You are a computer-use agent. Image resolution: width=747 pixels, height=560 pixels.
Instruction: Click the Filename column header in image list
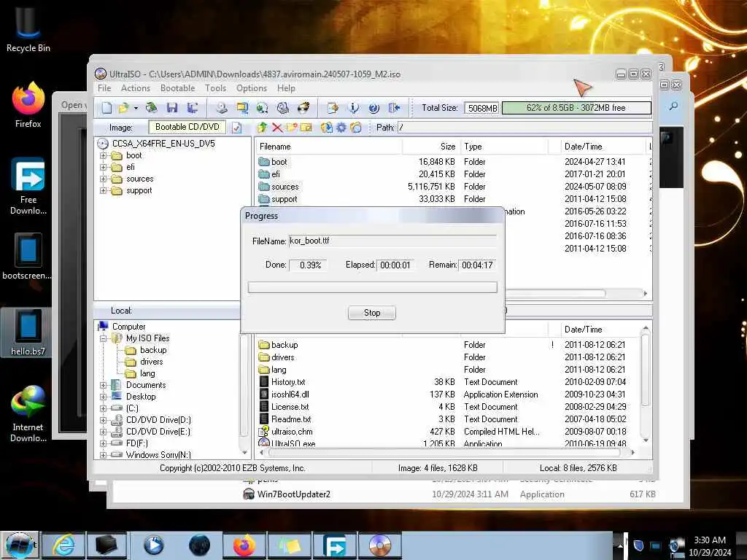point(328,147)
